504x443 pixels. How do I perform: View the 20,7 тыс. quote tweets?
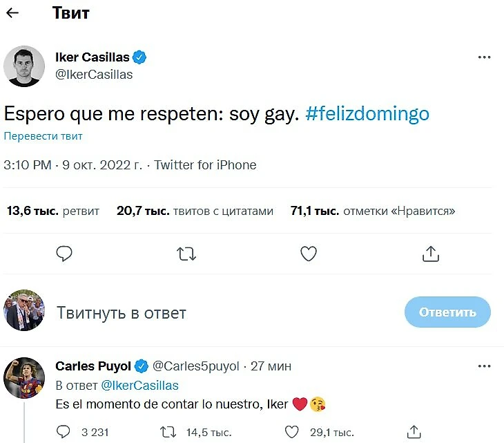[x=195, y=211]
